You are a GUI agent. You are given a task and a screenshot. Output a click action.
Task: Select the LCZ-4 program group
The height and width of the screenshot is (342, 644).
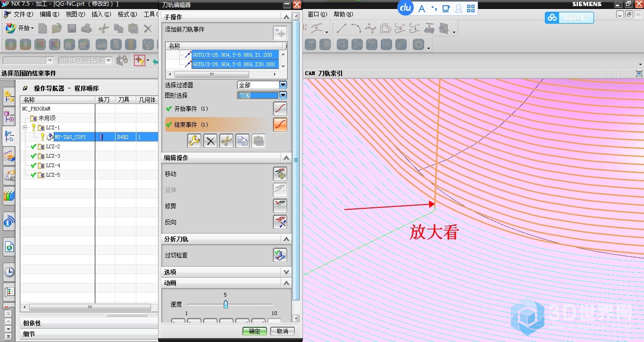53,165
